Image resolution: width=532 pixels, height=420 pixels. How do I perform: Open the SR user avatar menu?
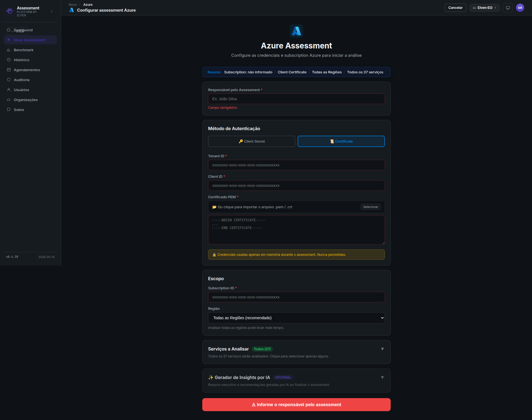(520, 8)
